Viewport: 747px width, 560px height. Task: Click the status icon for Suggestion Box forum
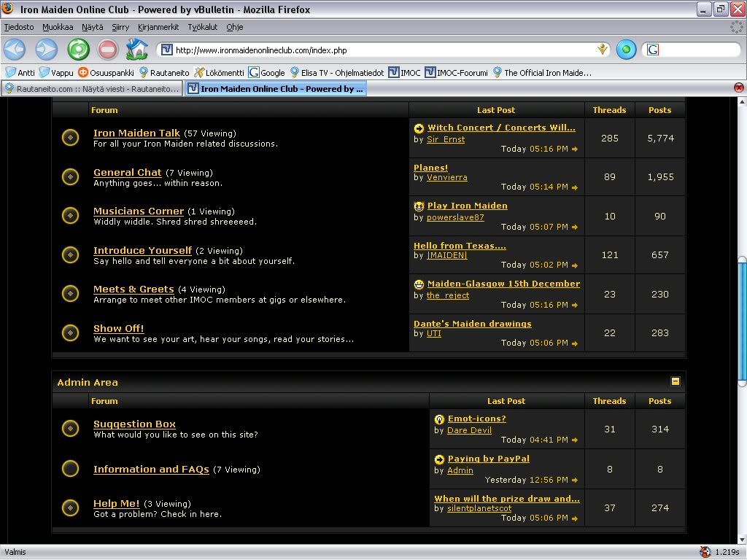71,429
